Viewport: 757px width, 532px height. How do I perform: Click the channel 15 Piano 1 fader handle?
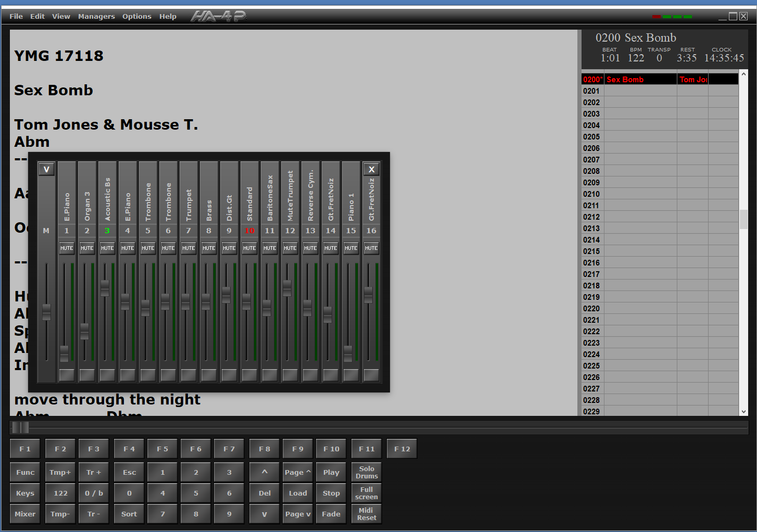tap(348, 353)
